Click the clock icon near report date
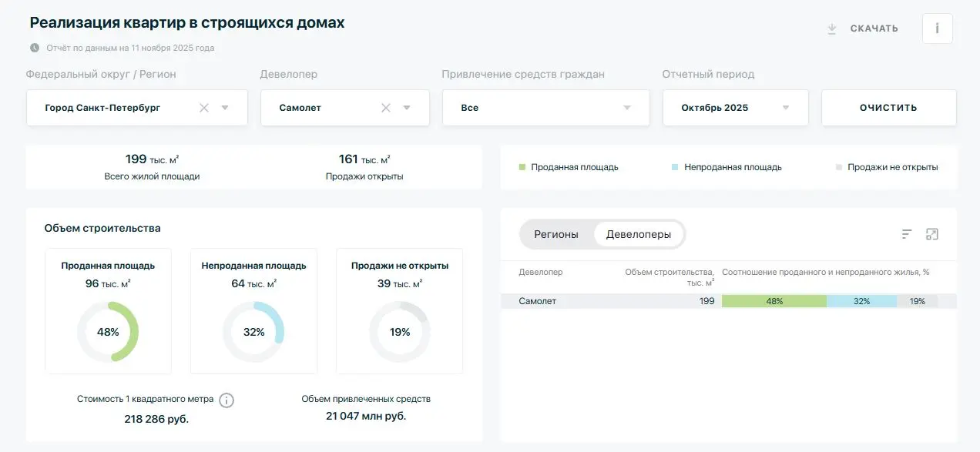Image resolution: width=980 pixels, height=452 pixels. pyautogui.click(x=35, y=48)
